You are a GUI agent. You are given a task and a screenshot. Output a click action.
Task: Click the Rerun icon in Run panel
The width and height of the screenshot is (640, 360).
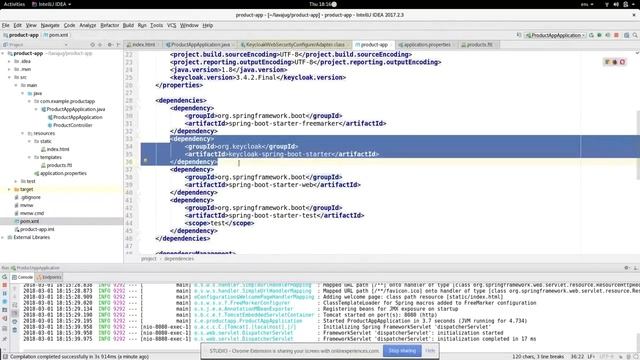4,277
